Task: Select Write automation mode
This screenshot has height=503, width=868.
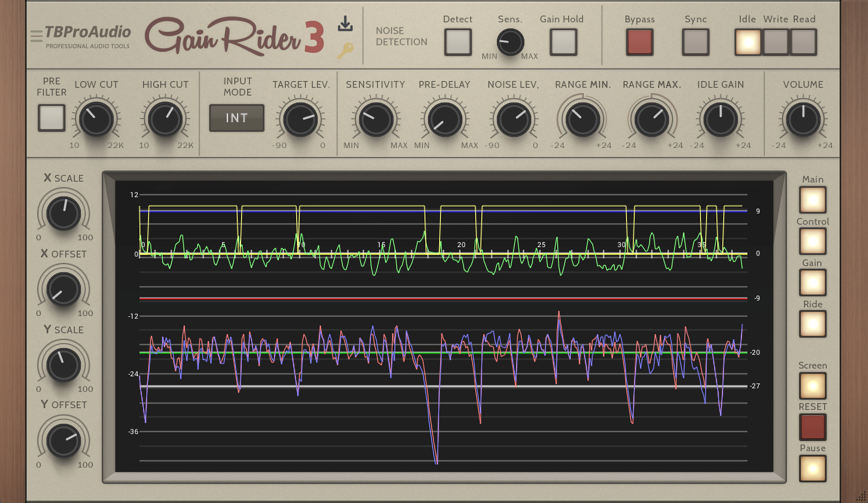Action: click(775, 42)
